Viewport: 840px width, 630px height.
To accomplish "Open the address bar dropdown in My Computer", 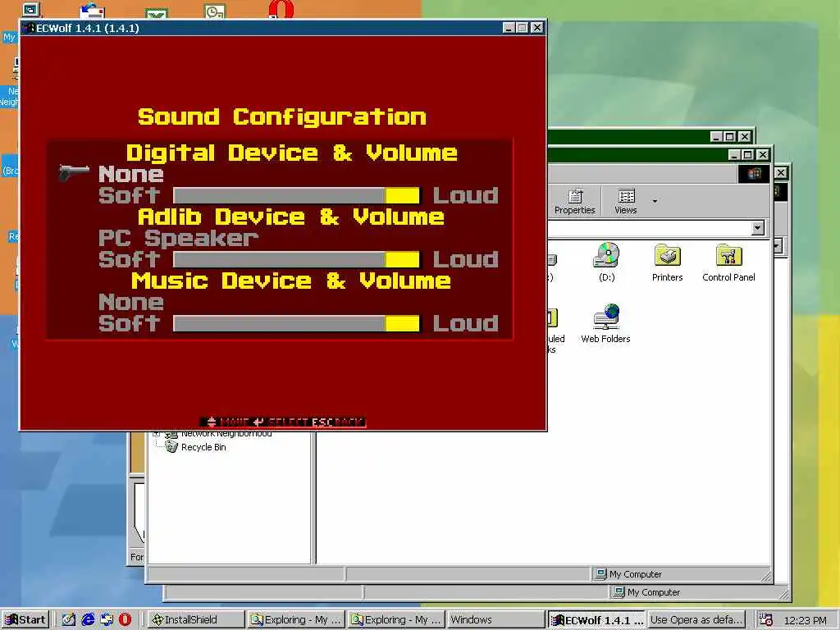I will pos(757,228).
